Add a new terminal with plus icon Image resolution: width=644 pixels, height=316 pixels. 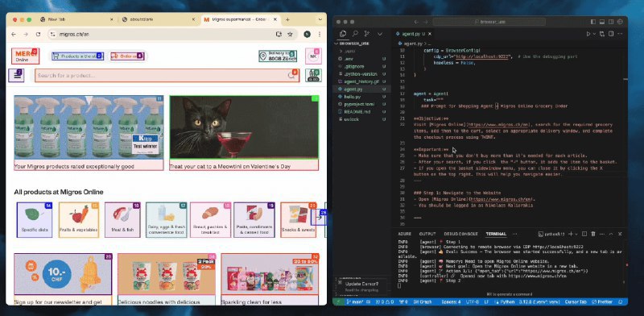click(571, 234)
